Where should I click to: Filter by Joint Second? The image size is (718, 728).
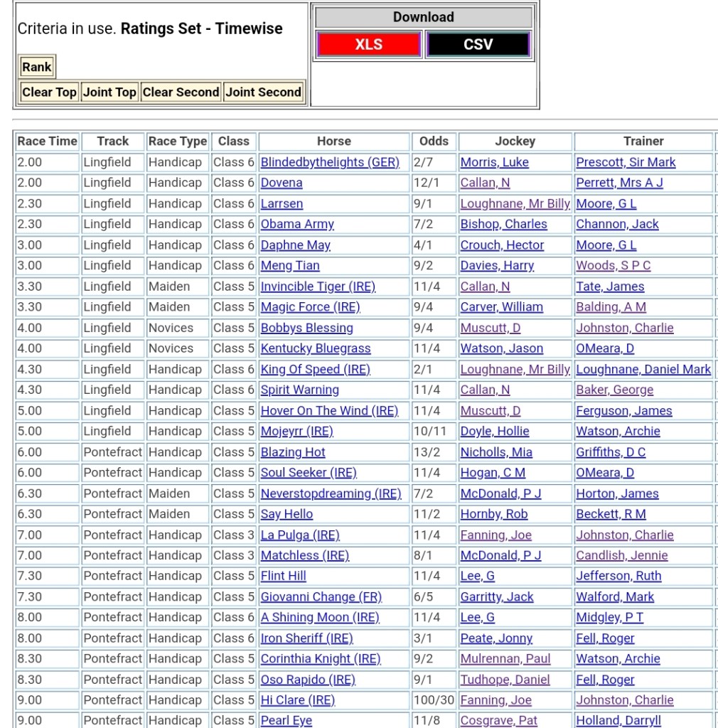[x=263, y=92]
